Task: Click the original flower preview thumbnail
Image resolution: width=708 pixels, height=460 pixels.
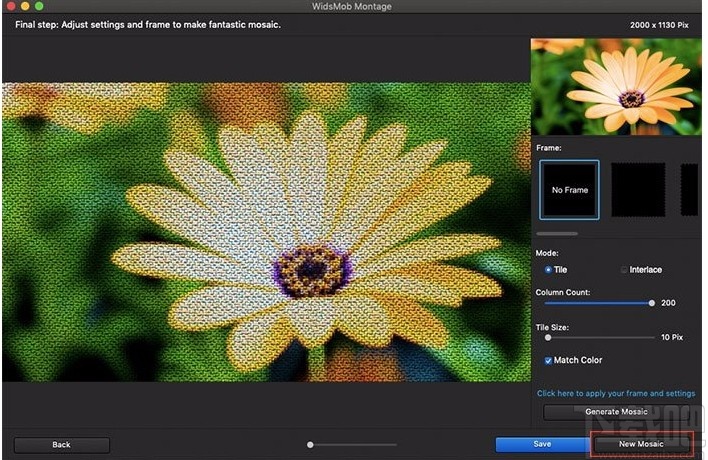Action: 615,85
